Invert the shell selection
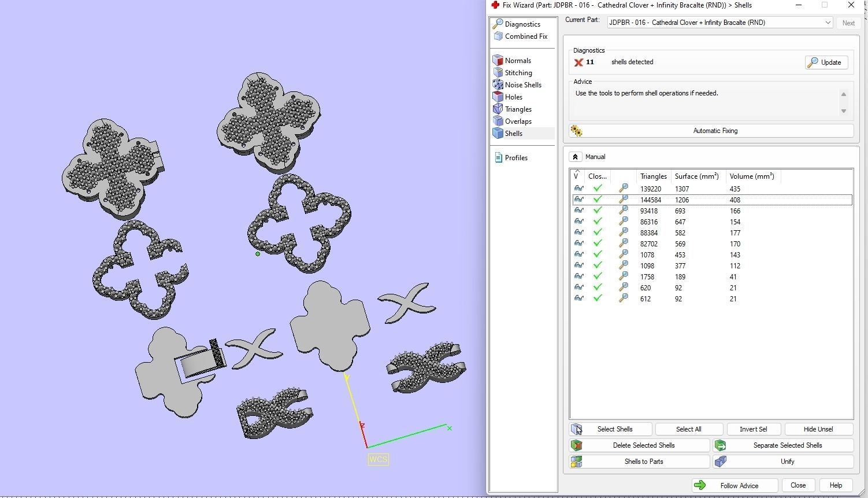This screenshot has width=868, height=498. coord(754,429)
